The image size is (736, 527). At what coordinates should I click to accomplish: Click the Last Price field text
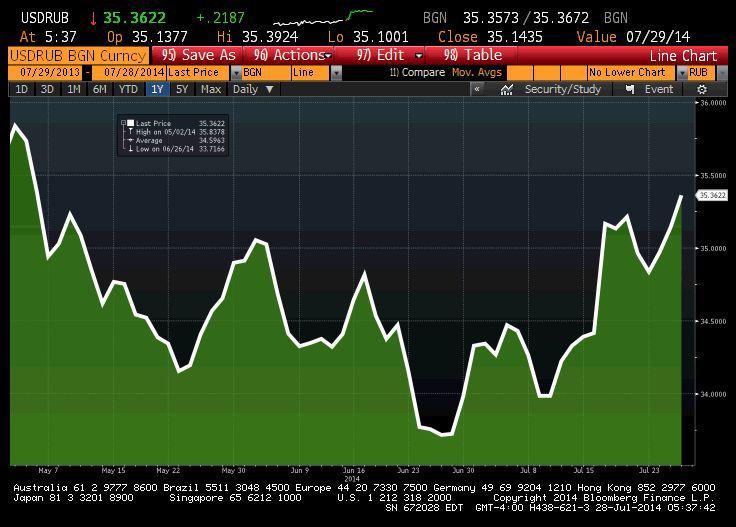[193, 73]
